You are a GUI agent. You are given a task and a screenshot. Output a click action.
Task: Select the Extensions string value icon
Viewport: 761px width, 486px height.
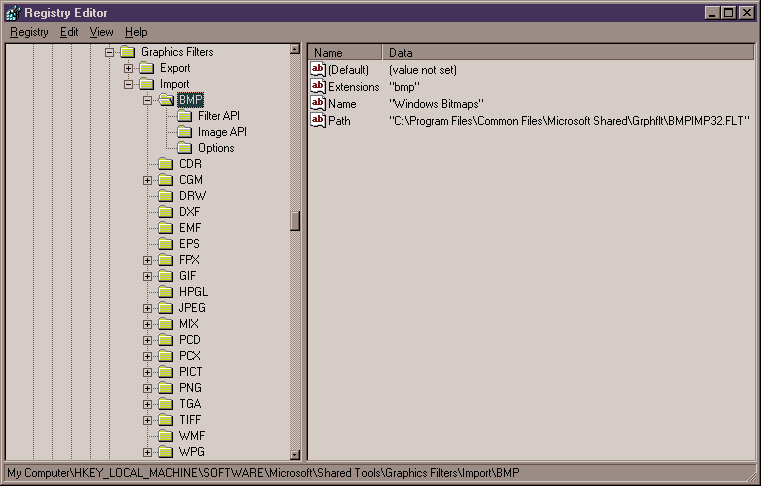coord(318,87)
